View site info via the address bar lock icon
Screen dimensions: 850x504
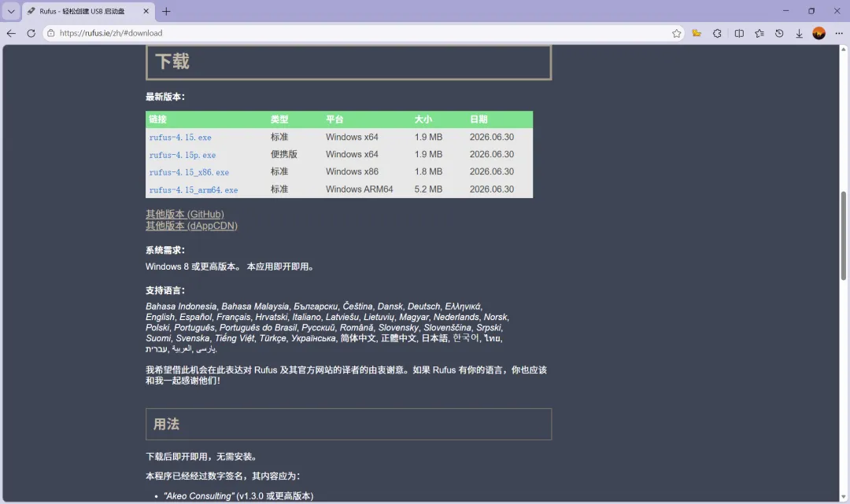50,33
